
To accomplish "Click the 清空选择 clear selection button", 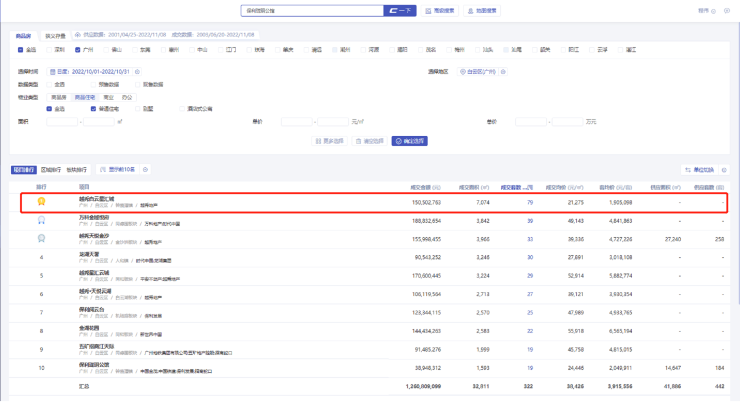I will (x=369, y=141).
